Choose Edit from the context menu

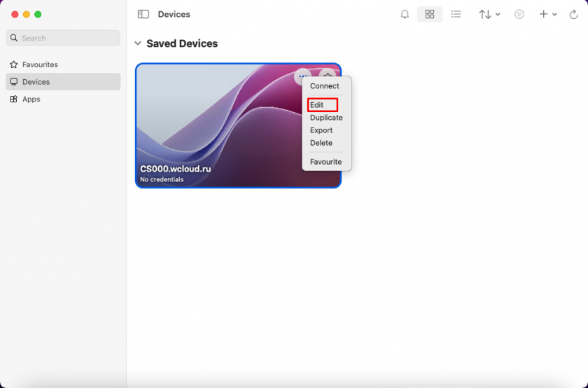pos(317,105)
